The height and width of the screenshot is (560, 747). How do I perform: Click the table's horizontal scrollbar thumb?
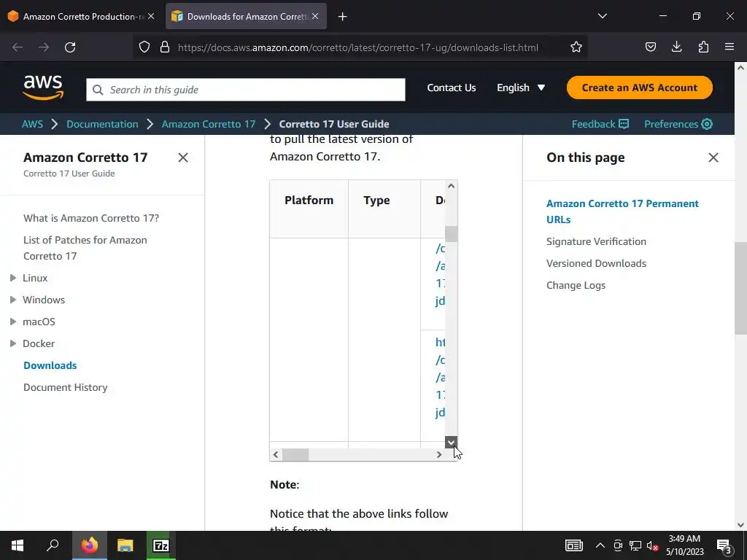[x=295, y=455]
